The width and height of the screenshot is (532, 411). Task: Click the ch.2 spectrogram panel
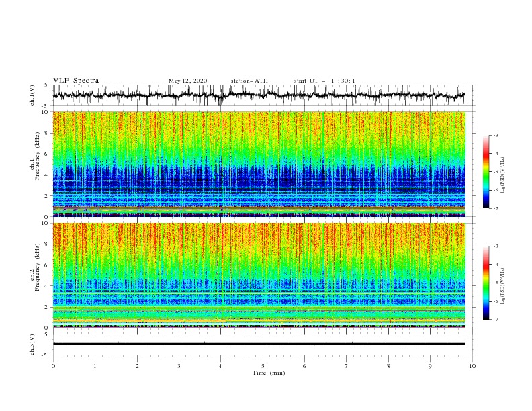tap(259, 275)
